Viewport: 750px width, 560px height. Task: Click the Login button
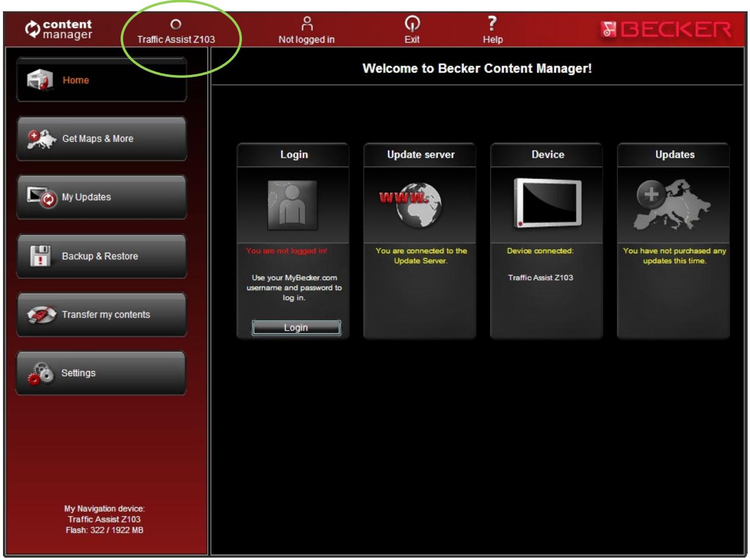point(296,328)
